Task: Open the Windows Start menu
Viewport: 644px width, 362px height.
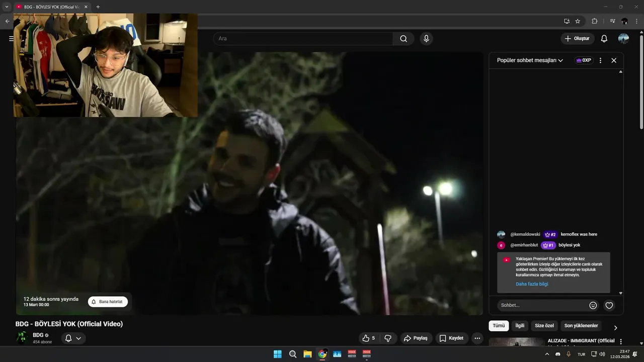Action: pos(278,354)
